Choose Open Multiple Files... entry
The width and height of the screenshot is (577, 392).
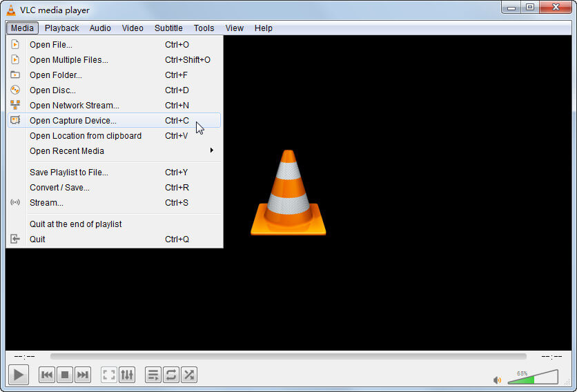click(x=114, y=59)
